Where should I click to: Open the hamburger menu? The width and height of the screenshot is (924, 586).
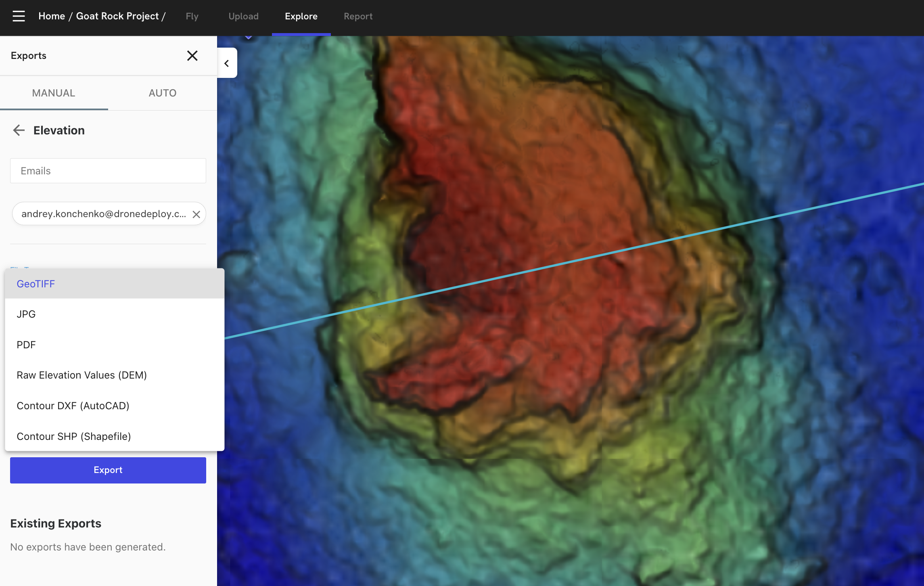point(19,16)
